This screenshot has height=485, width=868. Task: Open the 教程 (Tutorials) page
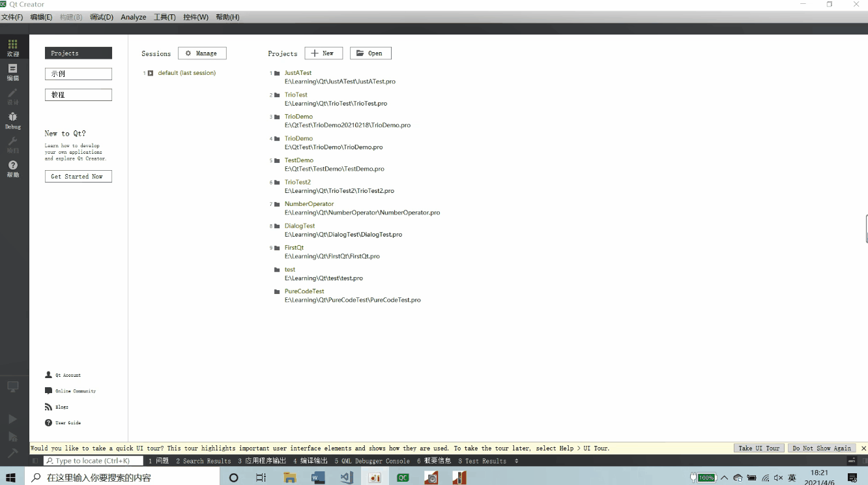pos(78,95)
